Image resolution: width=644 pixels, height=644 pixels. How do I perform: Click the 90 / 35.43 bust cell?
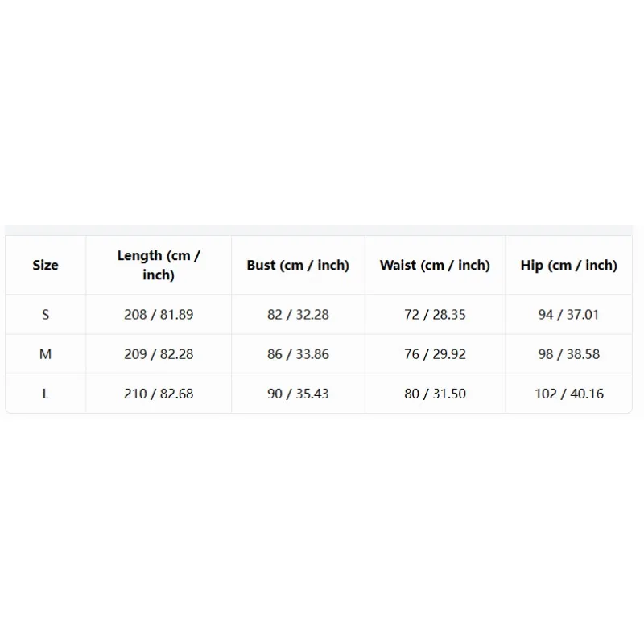pos(298,394)
